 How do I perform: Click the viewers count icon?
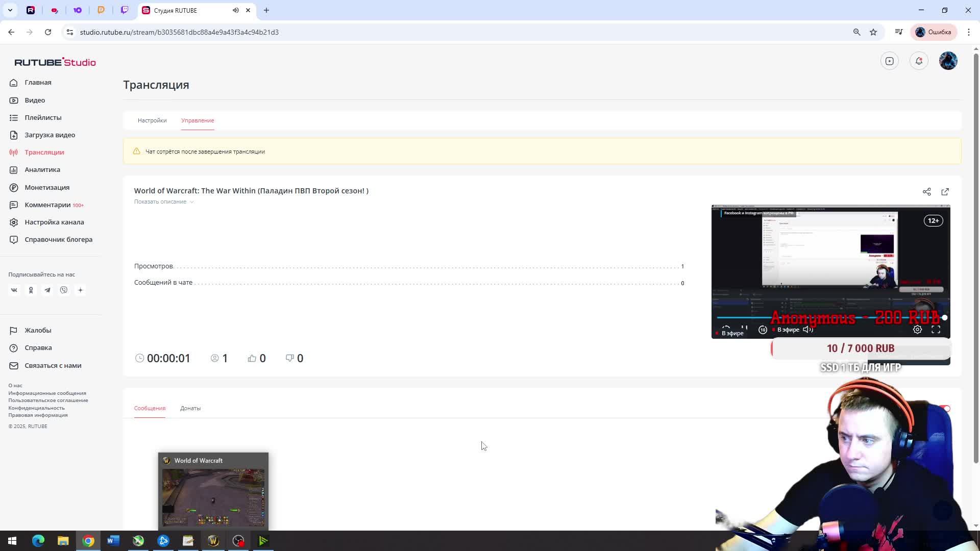[x=215, y=359]
